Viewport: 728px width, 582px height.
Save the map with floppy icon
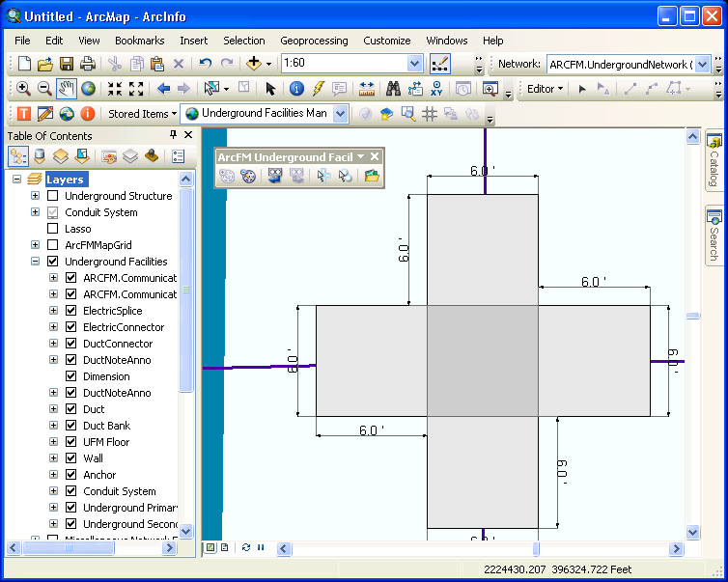[67, 64]
